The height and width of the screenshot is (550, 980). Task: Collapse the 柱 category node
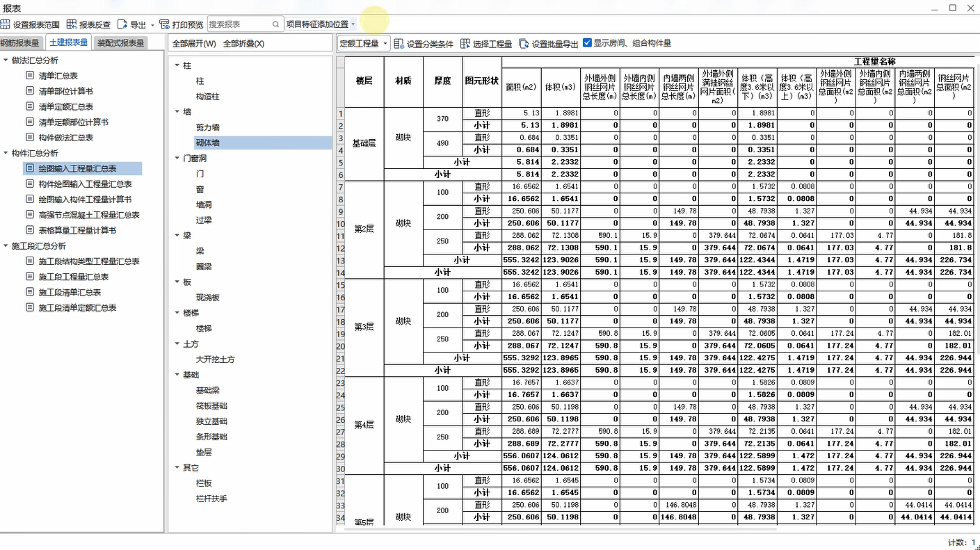(177, 65)
